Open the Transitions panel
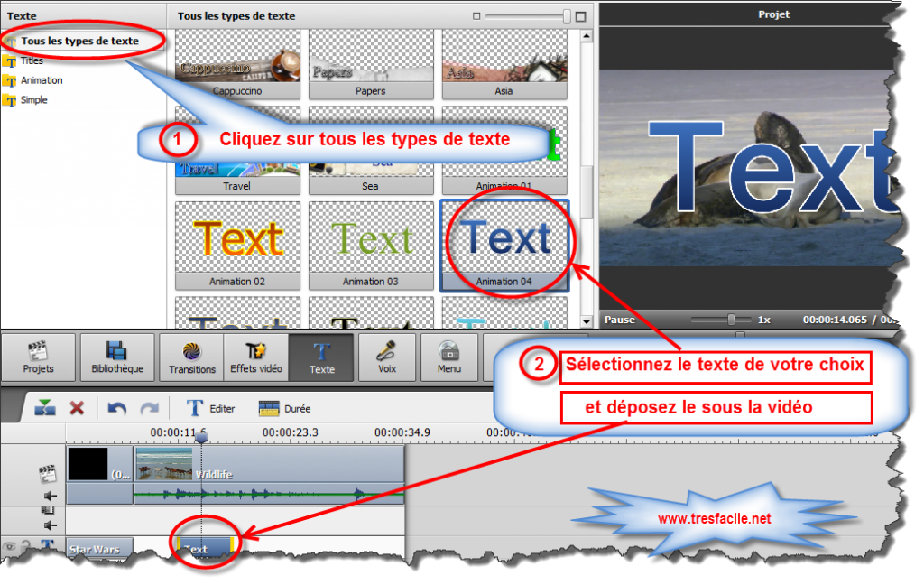 pyautogui.click(x=191, y=356)
